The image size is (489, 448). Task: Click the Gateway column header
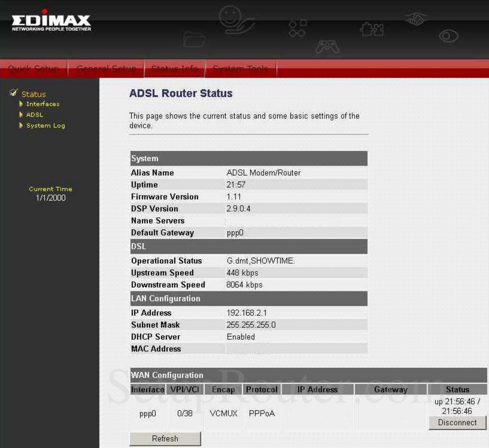(391, 389)
